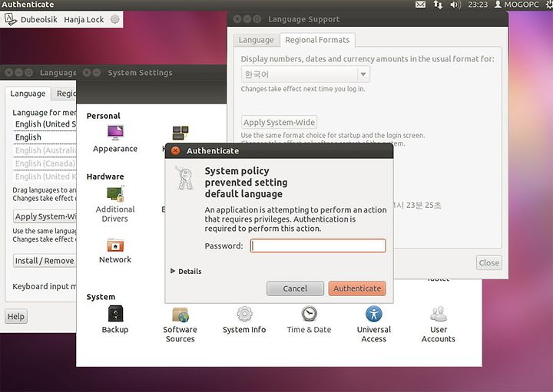This screenshot has height=392, width=553.
Task: Click Hardware section heading in System Settings
Action: [105, 176]
